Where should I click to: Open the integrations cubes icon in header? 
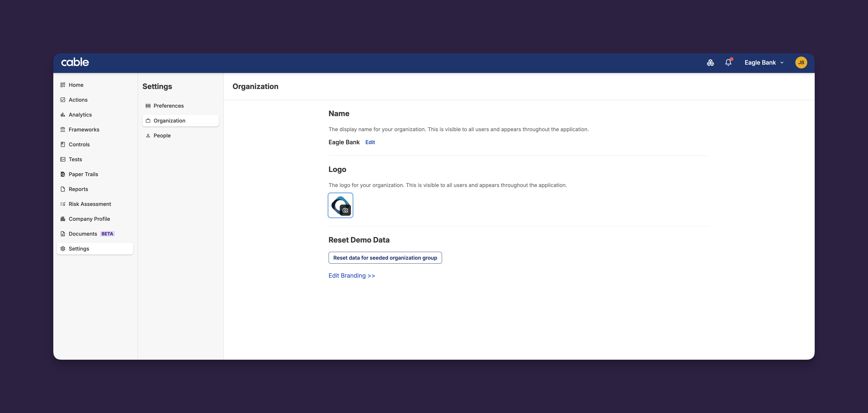point(710,63)
